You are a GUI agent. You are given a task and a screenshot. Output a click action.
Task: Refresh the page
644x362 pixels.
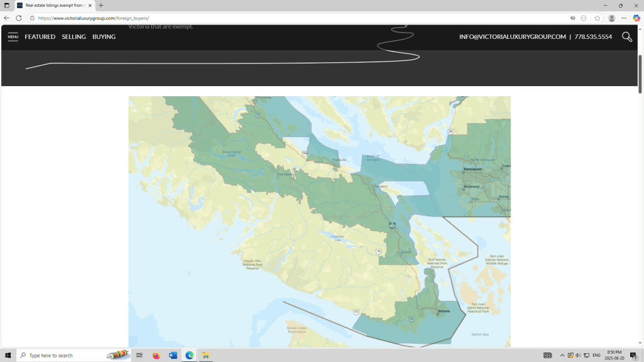18,18
